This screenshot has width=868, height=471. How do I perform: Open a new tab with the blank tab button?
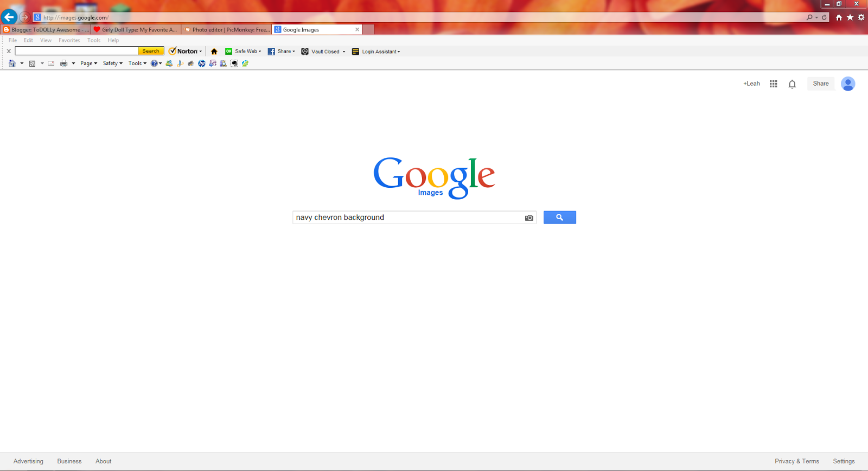[x=368, y=30]
